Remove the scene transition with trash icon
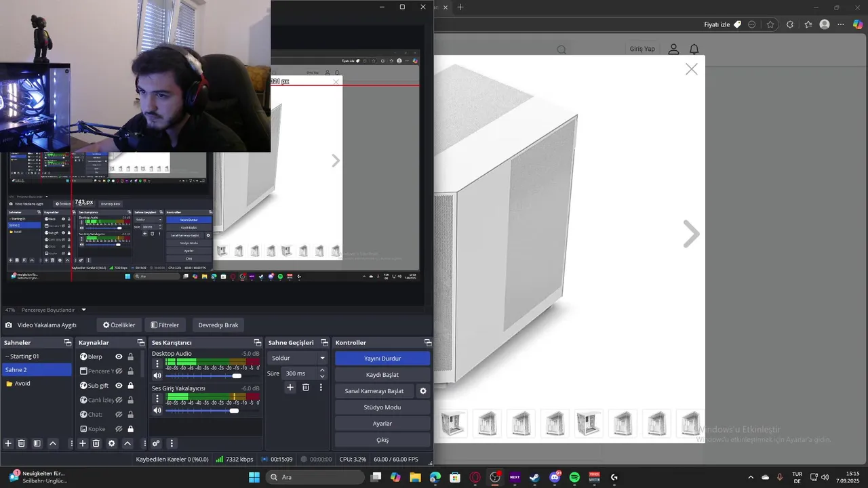This screenshot has height=488, width=868. pyautogui.click(x=306, y=388)
